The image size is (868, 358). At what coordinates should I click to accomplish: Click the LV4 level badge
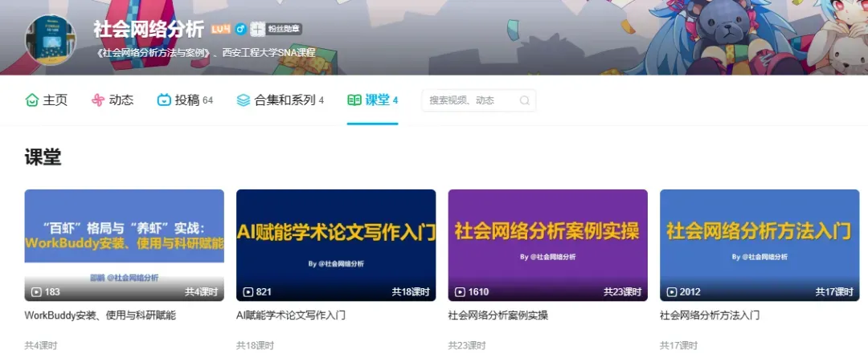[x=220, y=29]
